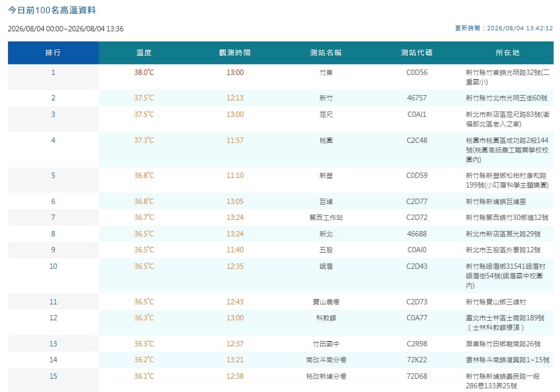Click station code C0A77

tap(417, 318)
